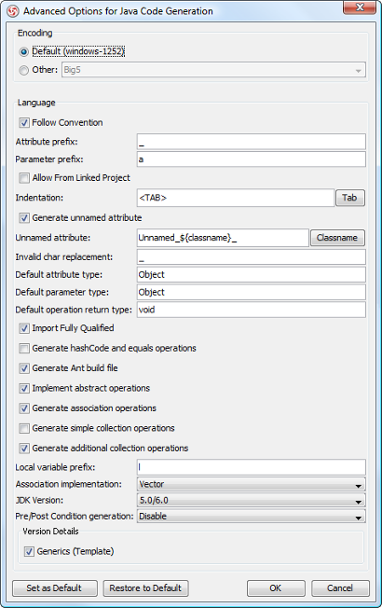Confirm with the OK button

coord(276,588)
